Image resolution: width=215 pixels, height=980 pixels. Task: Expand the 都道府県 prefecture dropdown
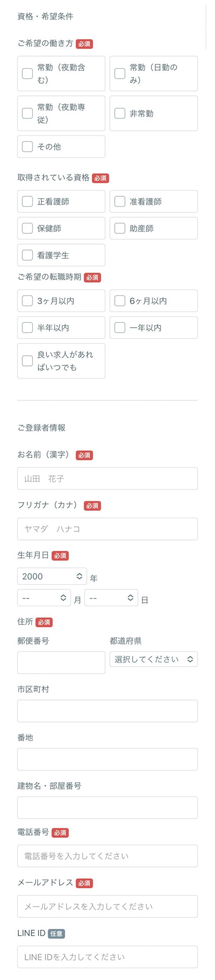154,659
